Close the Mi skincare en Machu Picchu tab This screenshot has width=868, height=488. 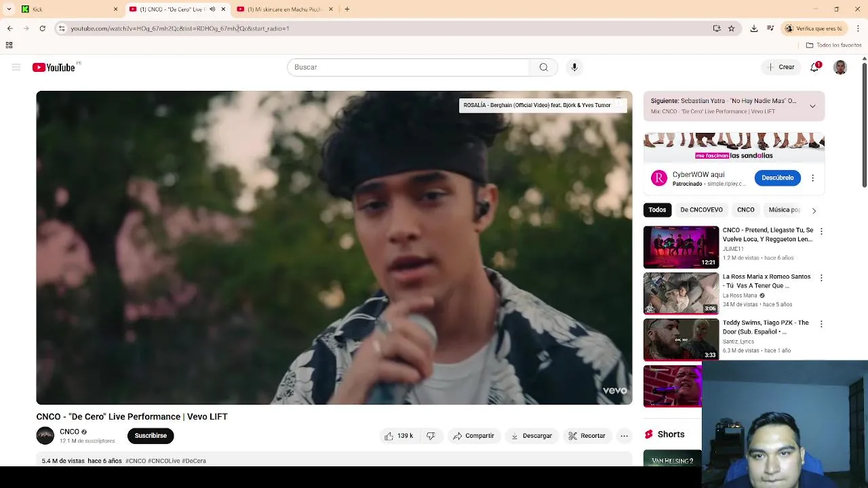331,9
